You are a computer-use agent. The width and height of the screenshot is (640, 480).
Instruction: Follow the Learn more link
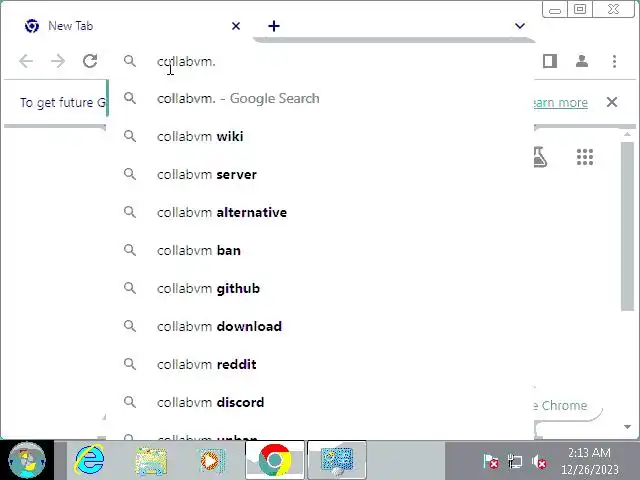(x=561, y=102)
